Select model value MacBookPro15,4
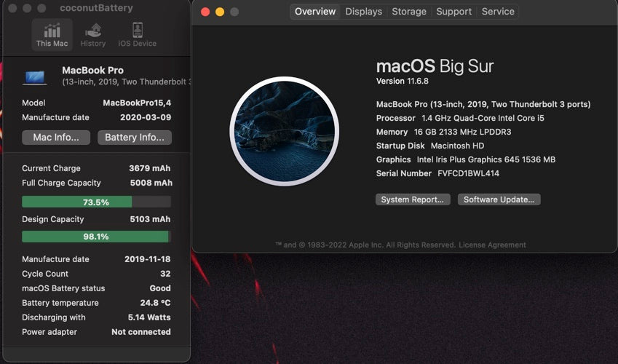The image size is (618, 364). [x=137, y=103]
